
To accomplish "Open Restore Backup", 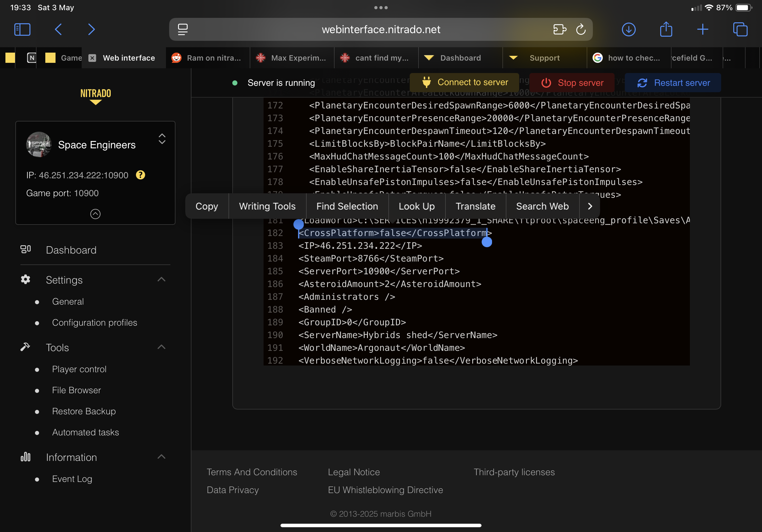I will click(x=84, y=411).
